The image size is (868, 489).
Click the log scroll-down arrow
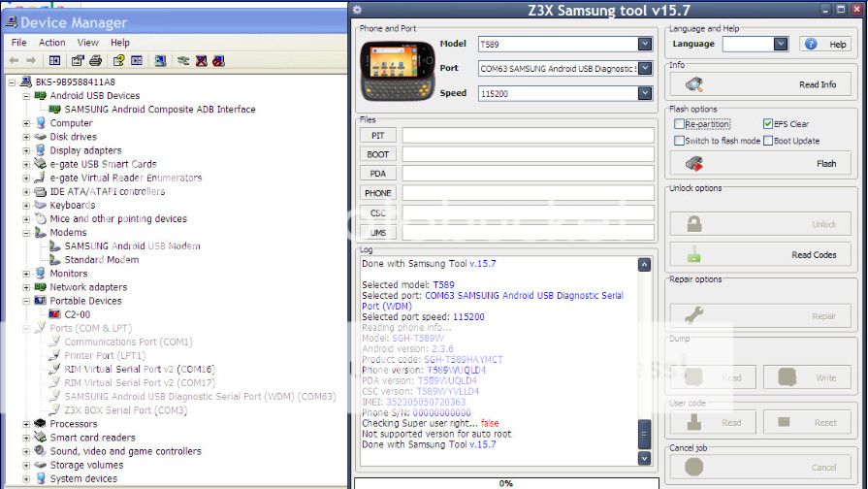[644, 458]
